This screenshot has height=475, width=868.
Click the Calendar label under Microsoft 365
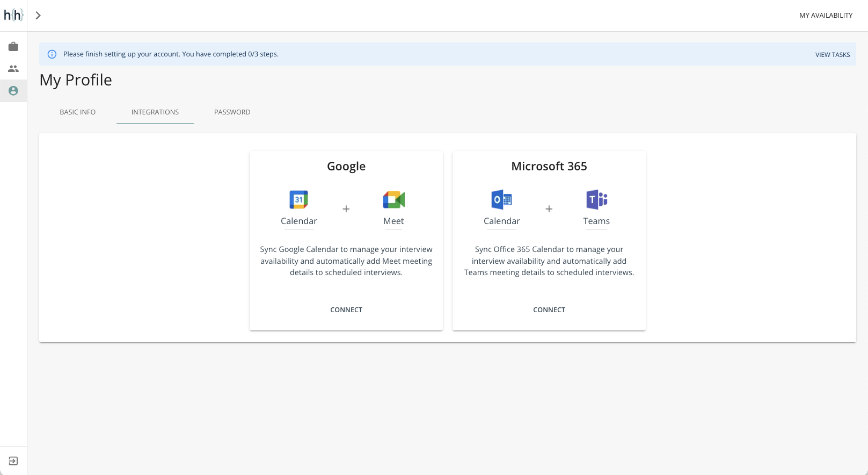click(x=502, y=221)
